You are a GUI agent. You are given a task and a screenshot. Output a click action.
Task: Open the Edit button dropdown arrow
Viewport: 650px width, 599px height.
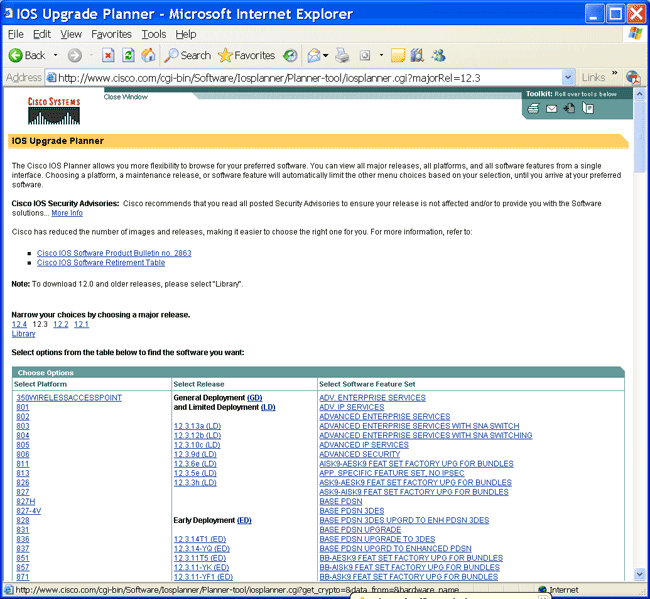point(381,55)
